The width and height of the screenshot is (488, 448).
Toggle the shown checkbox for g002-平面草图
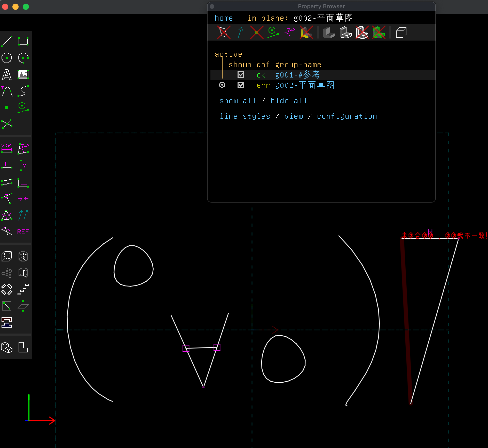pyautogui.click(x=241, y=85)
